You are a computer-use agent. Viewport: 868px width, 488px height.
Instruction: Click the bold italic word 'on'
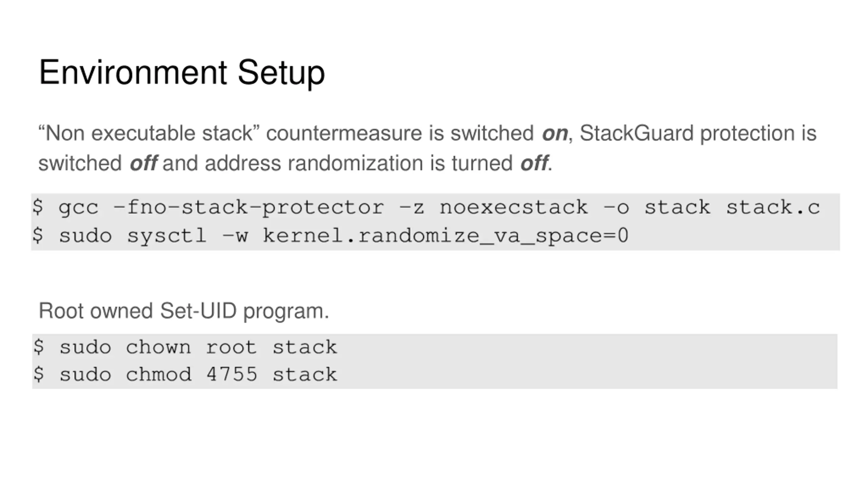tap(555, 134)
